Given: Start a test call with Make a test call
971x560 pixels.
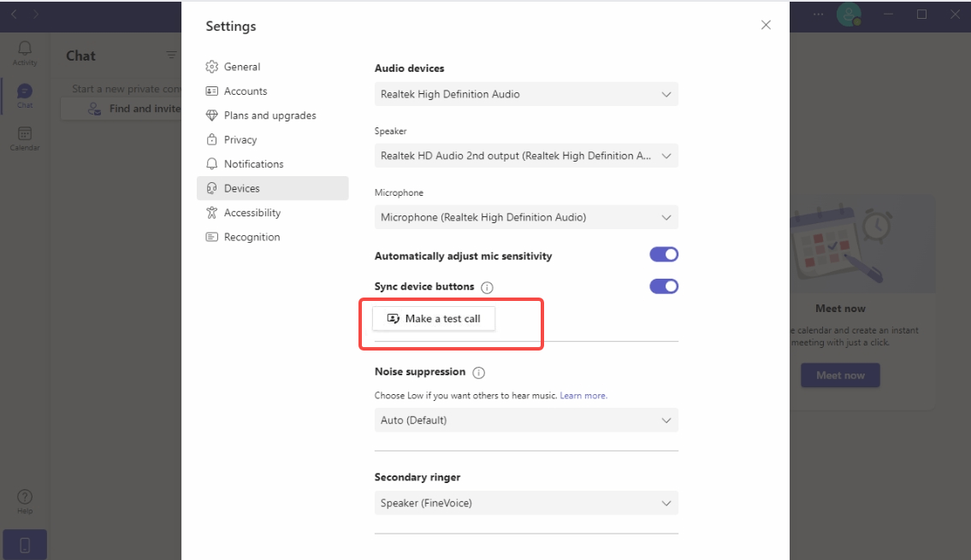Looking at the screenshot, I should pyautogui.click(x=434, y=318).
